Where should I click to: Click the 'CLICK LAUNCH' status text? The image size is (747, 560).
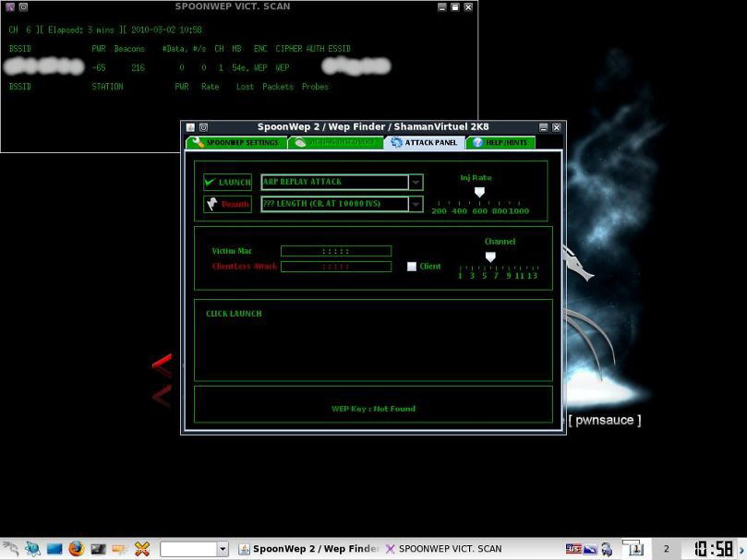(x=234, y=314)
